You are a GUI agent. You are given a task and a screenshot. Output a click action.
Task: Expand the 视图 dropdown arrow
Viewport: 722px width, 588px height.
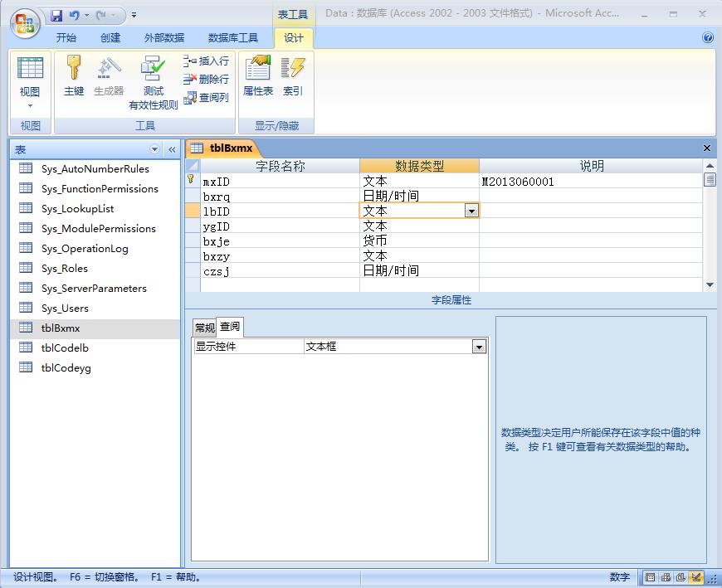30,106
